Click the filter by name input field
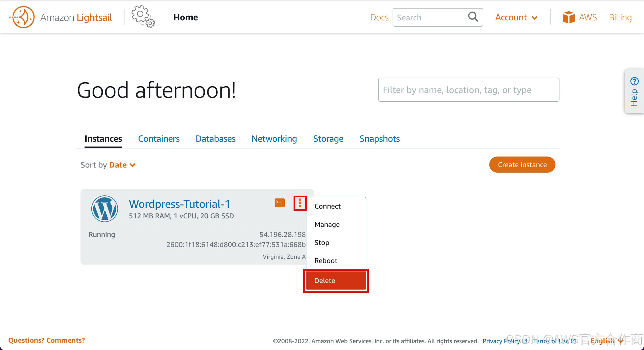Viewport: 644px width, 350px height. [469, 90]
